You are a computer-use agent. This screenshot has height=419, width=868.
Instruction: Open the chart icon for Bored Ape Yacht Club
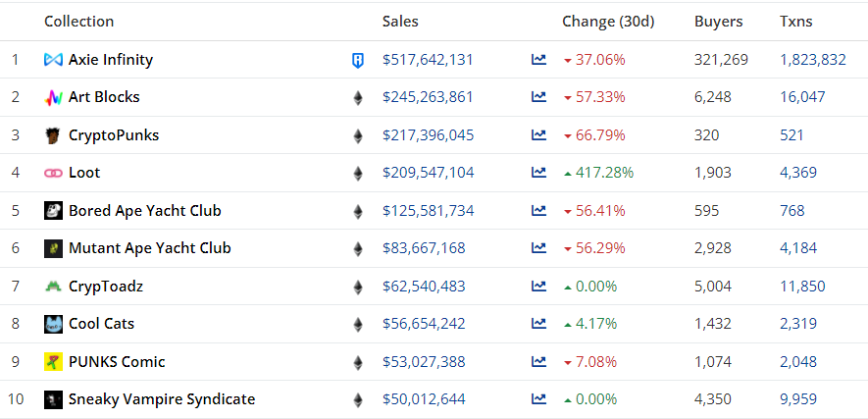[x=538, y=211]
